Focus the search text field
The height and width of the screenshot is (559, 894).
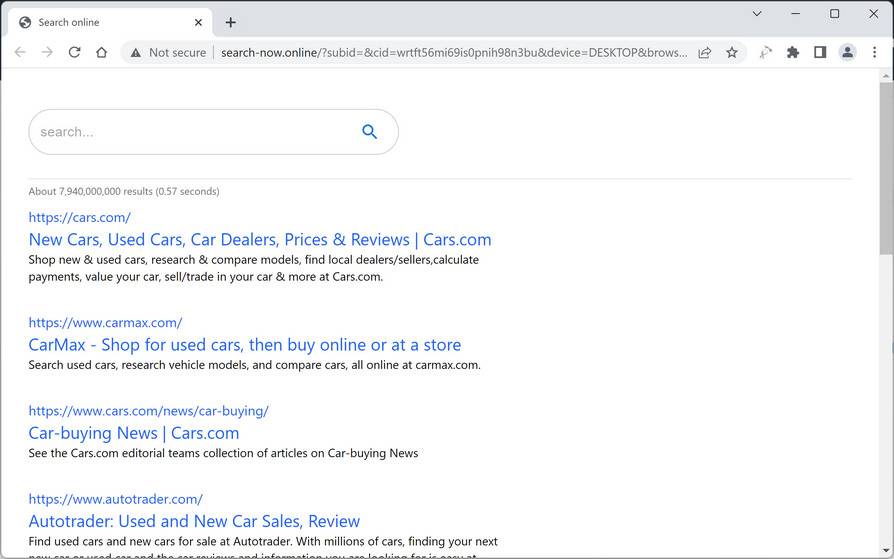click(x=190, y=132)
